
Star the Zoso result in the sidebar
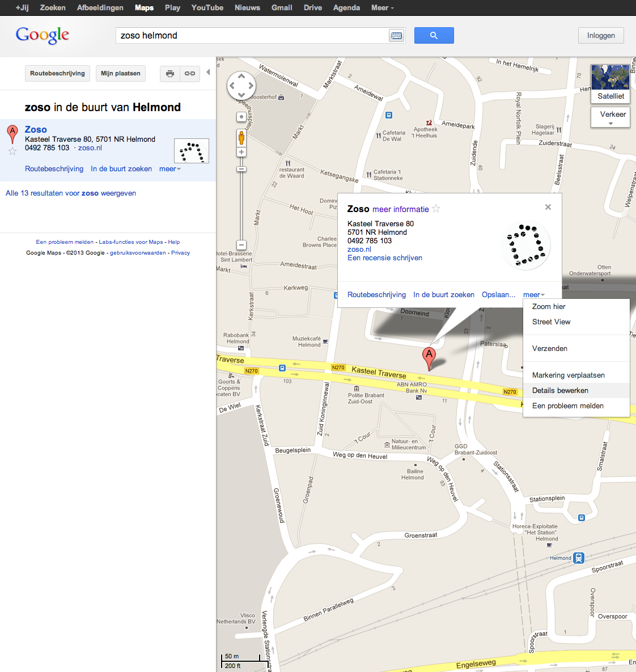pyautogui.click(x=12, y=151)
